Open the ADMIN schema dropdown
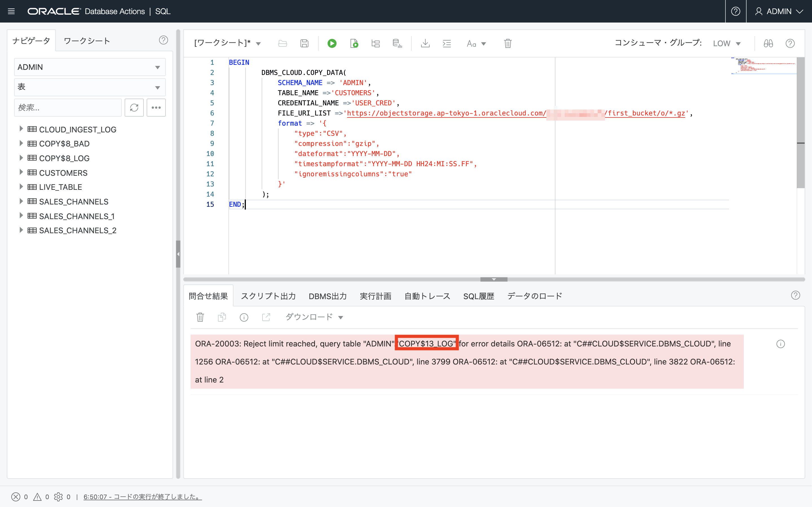Image resolution: width=812 pixels, height=507 pixels. [x=90, y=67]
